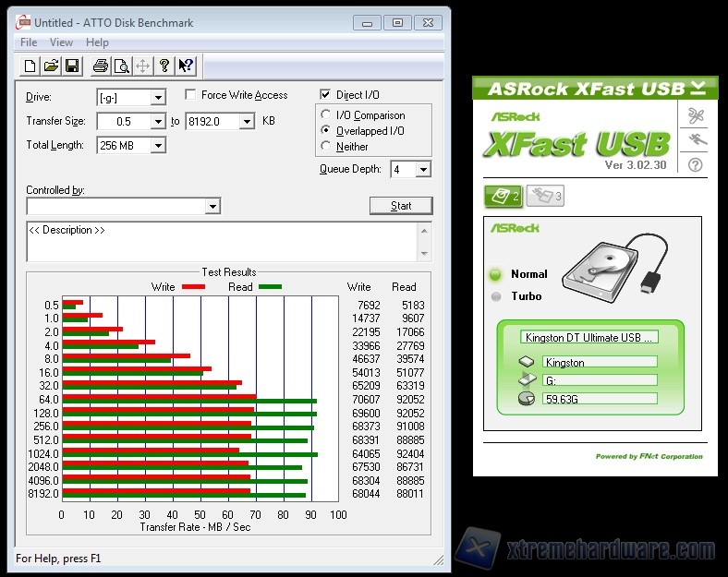Switch the device to Turbo mode
Screen dimensions: 728x577
(496, 296)
